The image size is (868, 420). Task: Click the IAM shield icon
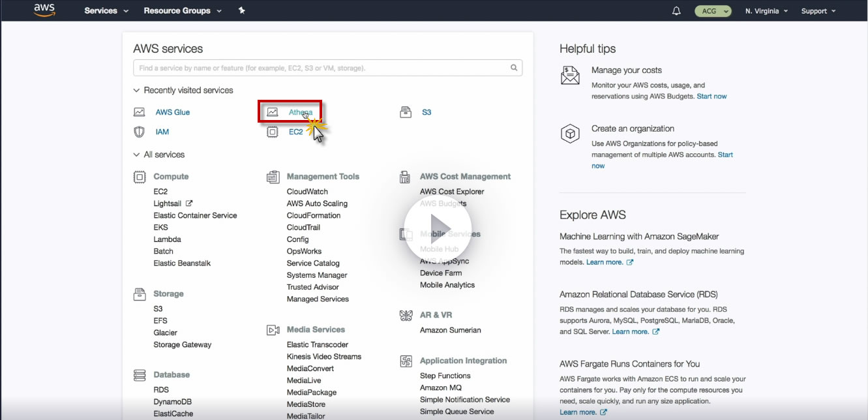(139, 132)
